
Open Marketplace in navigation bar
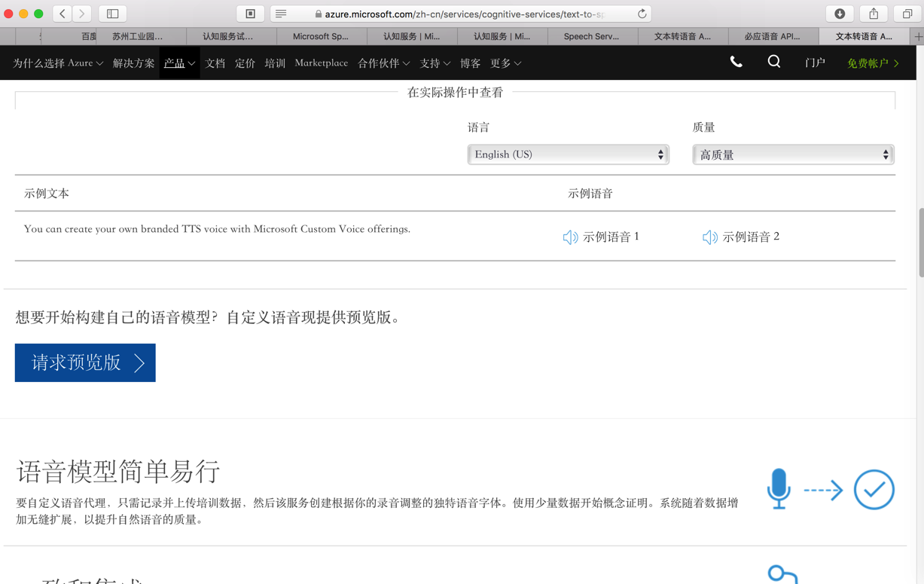[322, 63]
